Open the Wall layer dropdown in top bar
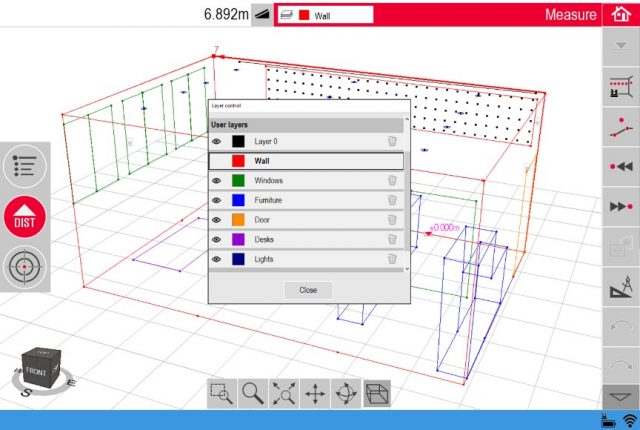This screenshot has height=430, width=640. 323,15
